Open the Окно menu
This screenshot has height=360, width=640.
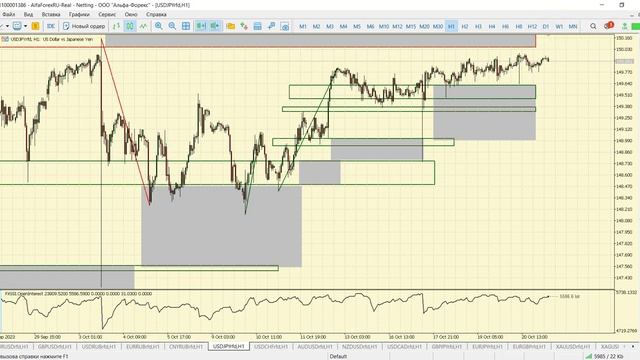point(131,14)
